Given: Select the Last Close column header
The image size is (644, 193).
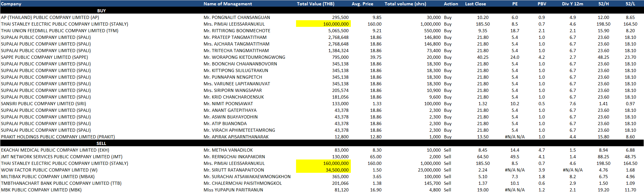Looking at the screenshot, I should (x=475, y=4).
